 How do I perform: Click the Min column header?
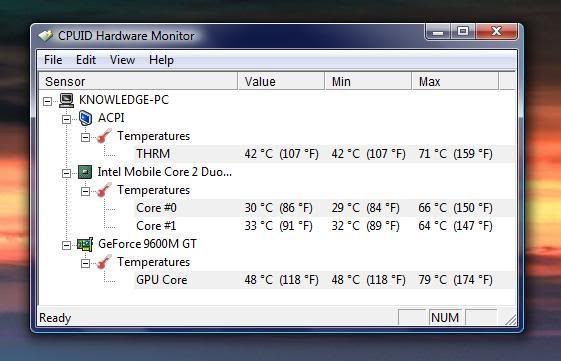point(368,81)
